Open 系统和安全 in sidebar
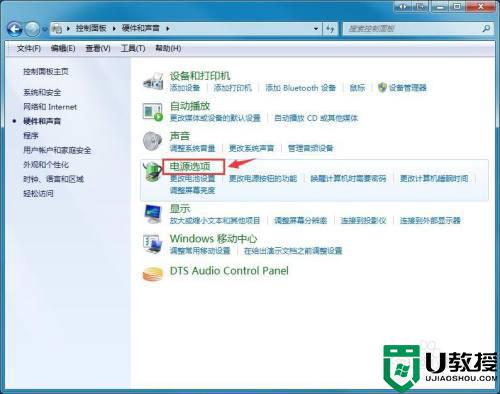 pos(42,93)
